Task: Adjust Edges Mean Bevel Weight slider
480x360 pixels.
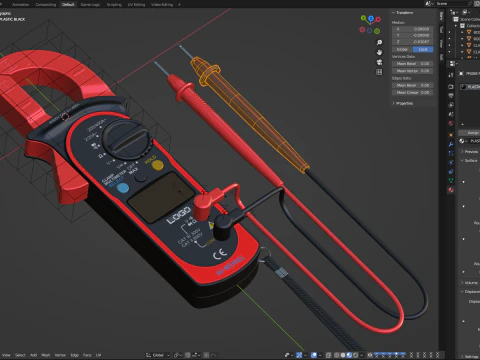Action: pyautogui.click(x=413, y=85)
